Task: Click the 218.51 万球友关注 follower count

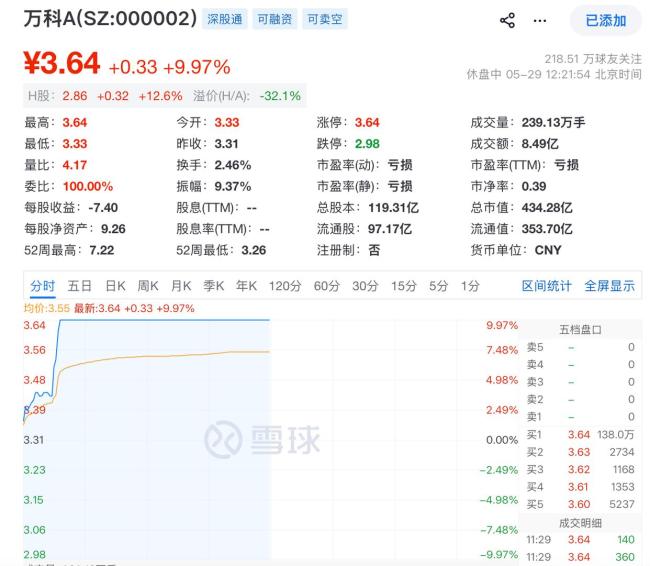Action: [x=593, y=59]
